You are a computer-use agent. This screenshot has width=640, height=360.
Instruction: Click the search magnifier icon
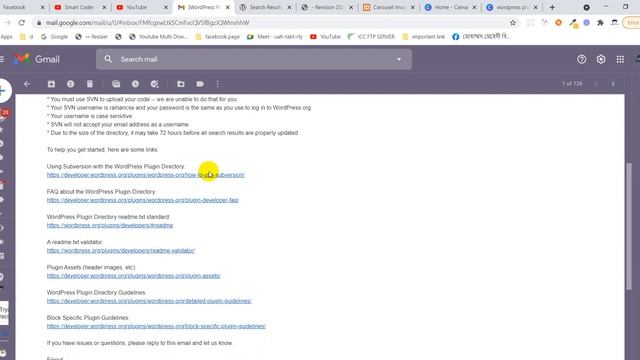pyautogui.click(x=108, y=59)
